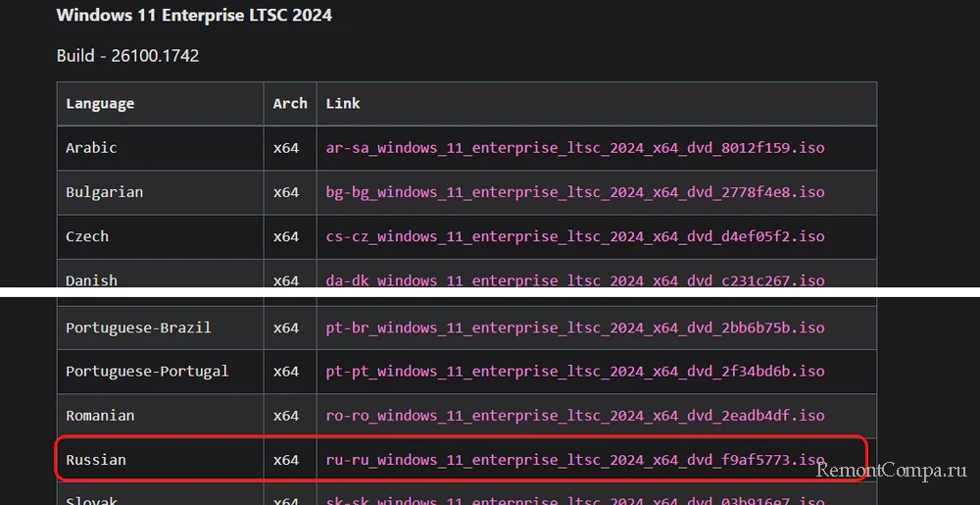
Task: Select the "Russian" language cell
Action: tap(96, 460)
